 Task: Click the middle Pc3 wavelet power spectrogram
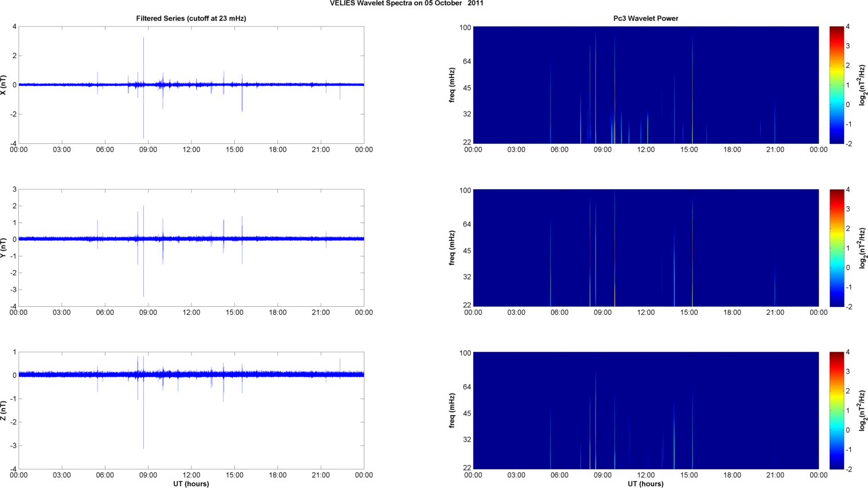click(x=646, y=248)
